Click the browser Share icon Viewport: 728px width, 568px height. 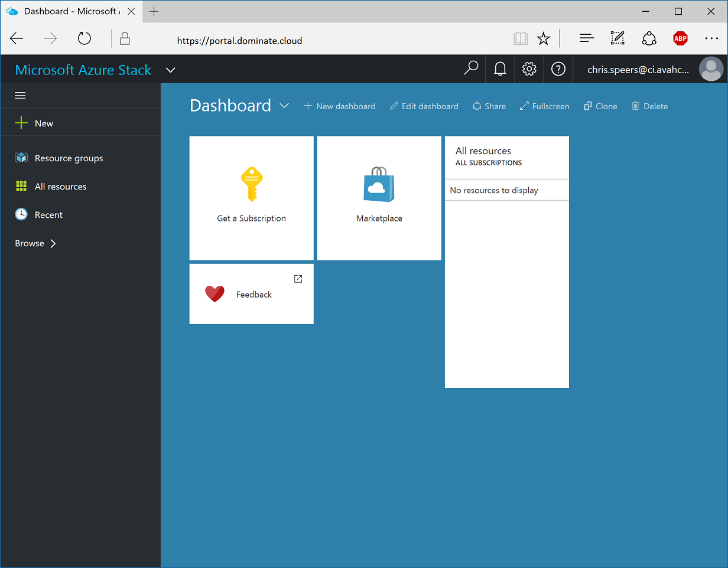tap(649, 39)
